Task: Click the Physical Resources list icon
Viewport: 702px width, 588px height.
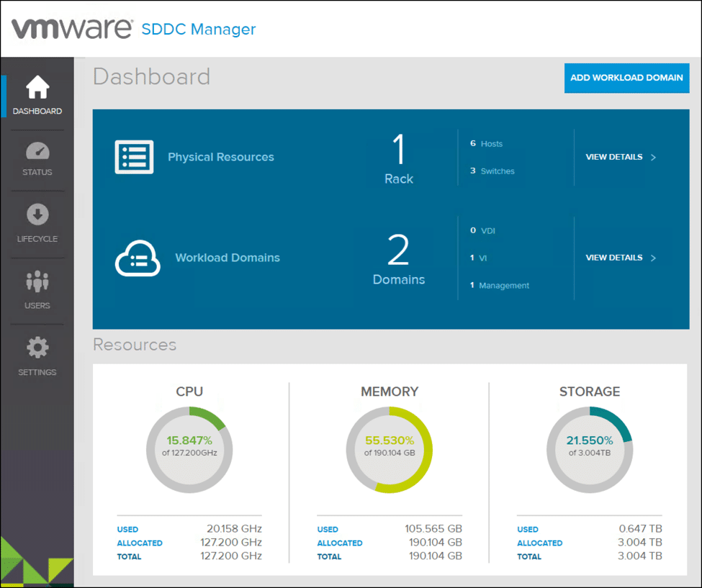Action: click(x=134, y=157)
